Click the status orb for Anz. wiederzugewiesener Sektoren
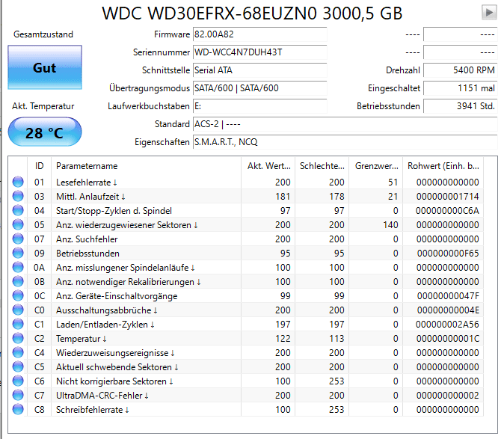The width and height of the screenshot is (504, 439). coord(18,224)
